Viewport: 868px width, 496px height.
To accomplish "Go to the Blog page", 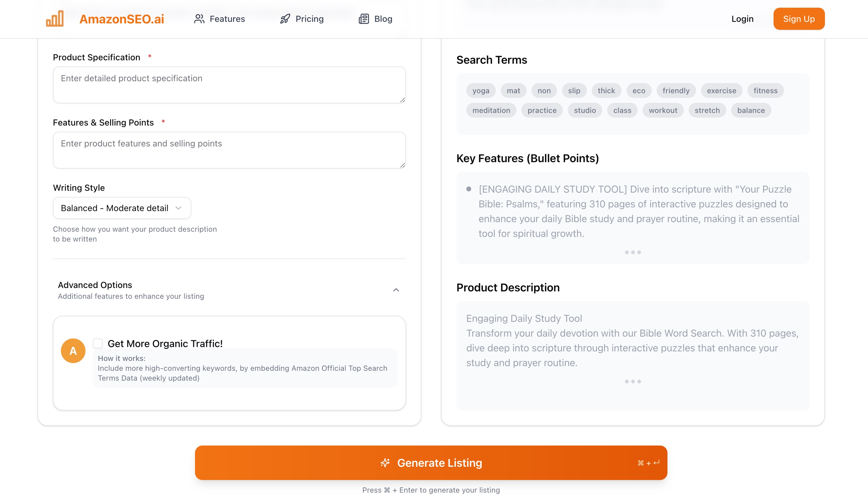I will click(x=376, y=19).
